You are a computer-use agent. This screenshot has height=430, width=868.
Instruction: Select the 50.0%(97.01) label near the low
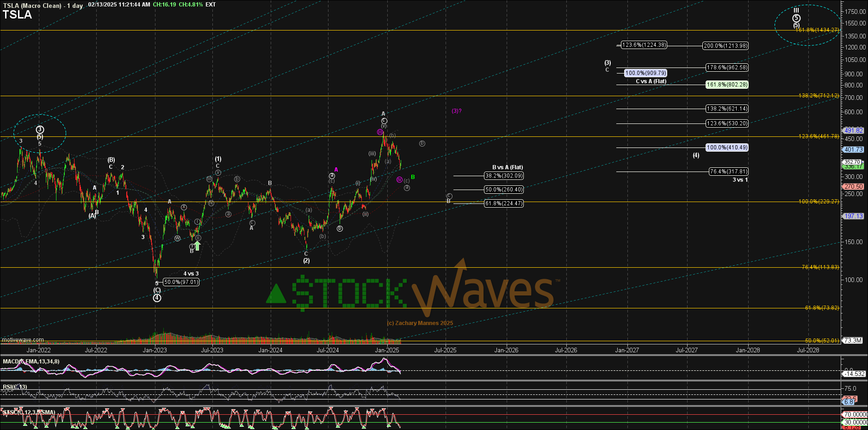[x=181, y=282]
